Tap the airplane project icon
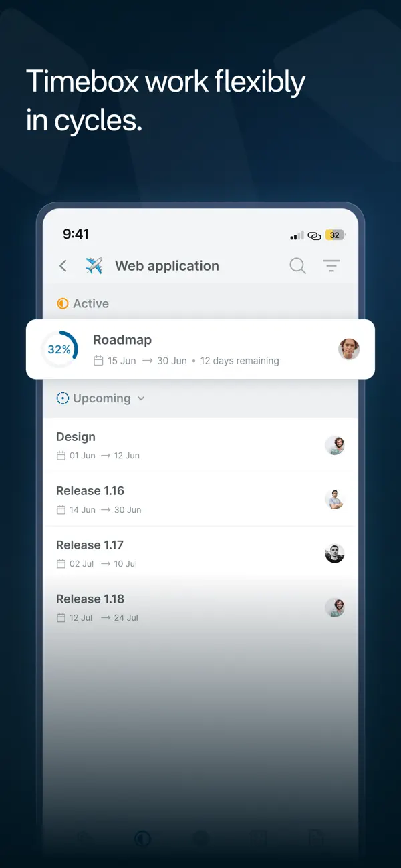The width and height of the screenshot is (401, 868). (94, 266)
